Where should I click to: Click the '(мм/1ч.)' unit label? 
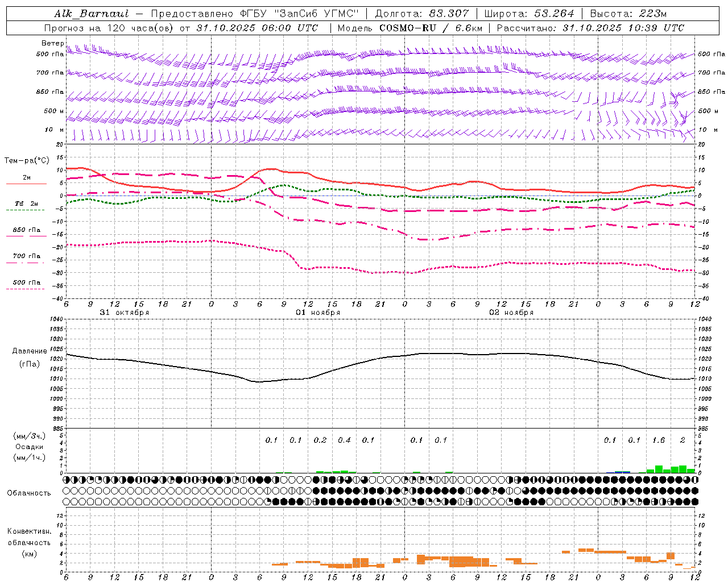(x=29, y=458)
